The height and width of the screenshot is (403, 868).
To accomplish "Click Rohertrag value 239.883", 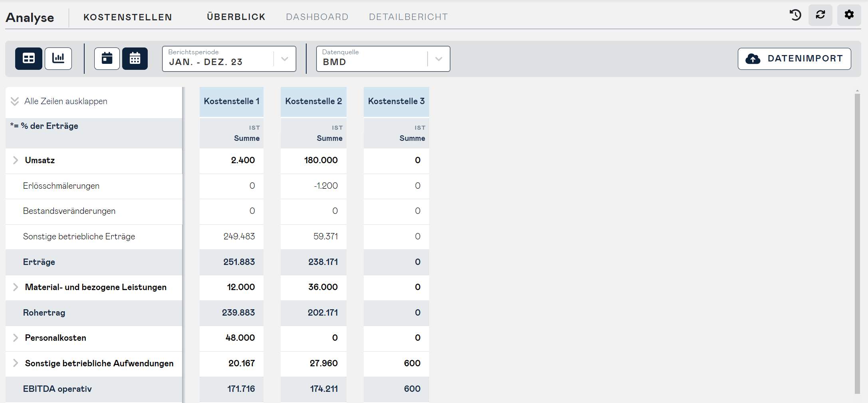I will point(238,313).
